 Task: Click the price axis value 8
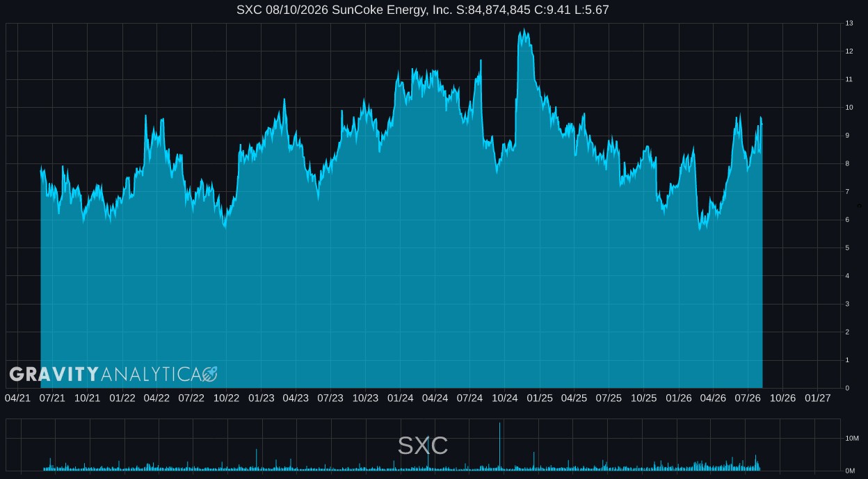[847, 163]
